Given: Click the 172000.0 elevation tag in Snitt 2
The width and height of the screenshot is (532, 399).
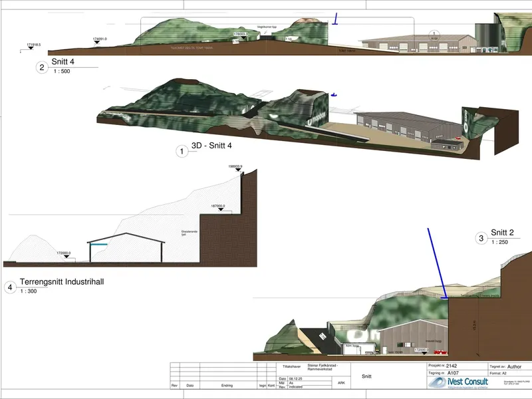Looking at the screenshot, I should click(x=422, y=350).
